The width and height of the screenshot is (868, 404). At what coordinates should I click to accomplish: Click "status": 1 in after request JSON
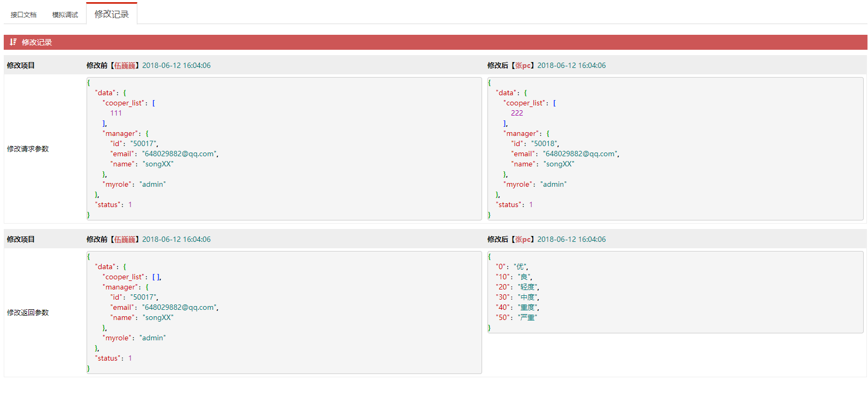click(514, 204)
